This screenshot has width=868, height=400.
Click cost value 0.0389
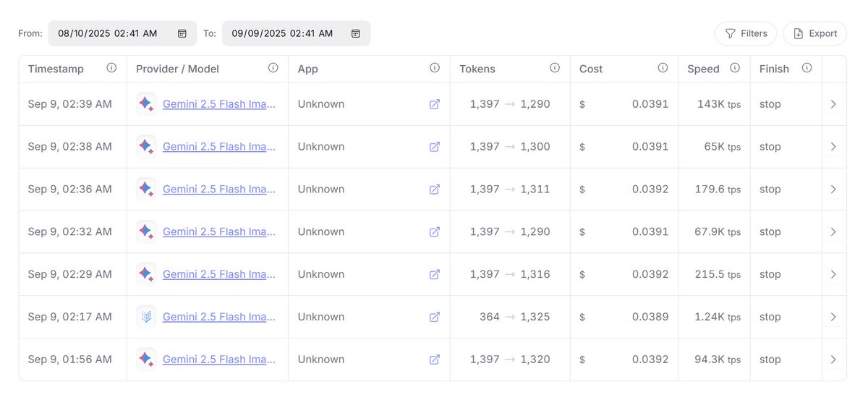[x=650, y=317]
